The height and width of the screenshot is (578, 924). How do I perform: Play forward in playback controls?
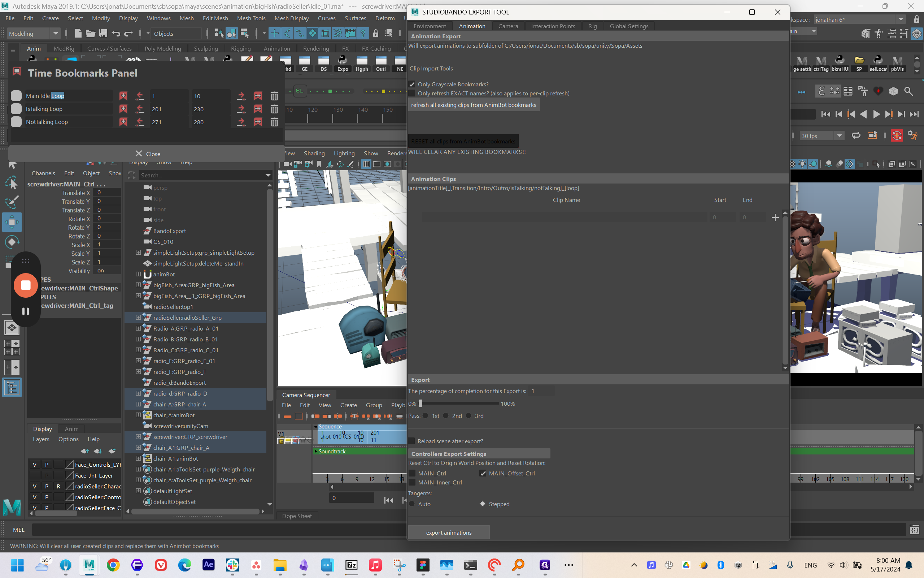tap(876, 114)
